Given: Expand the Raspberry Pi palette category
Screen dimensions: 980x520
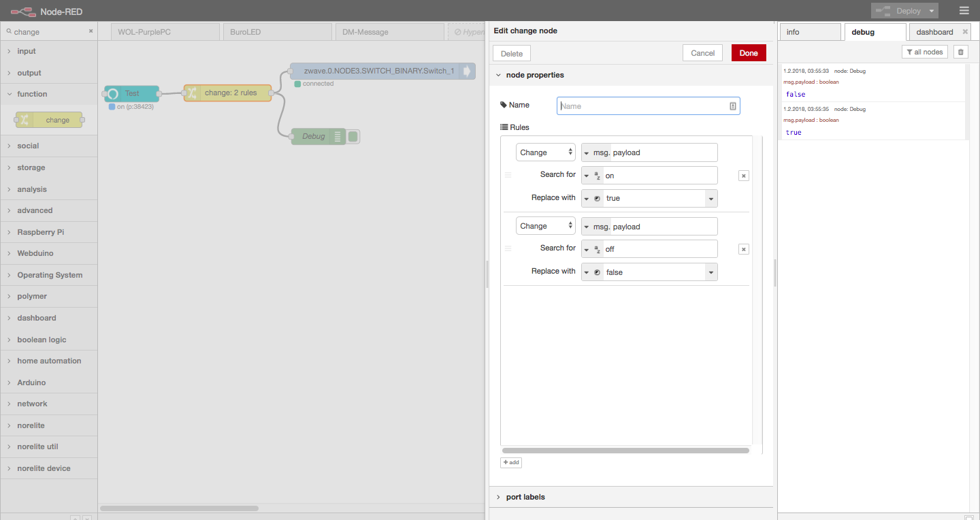Looking at the screenshot, I should (x=49, y=232).
